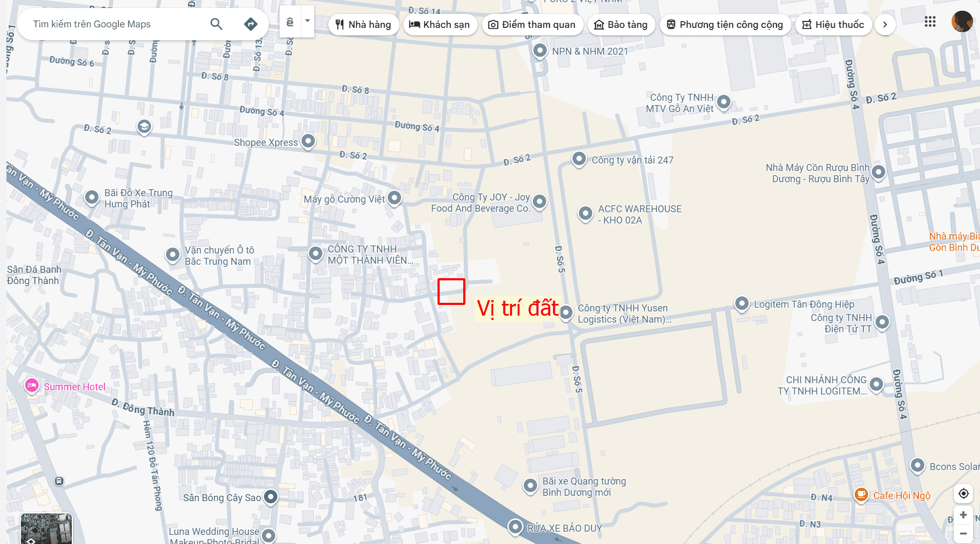Filter map by Nhà hàng

click(x=364, y=25)
